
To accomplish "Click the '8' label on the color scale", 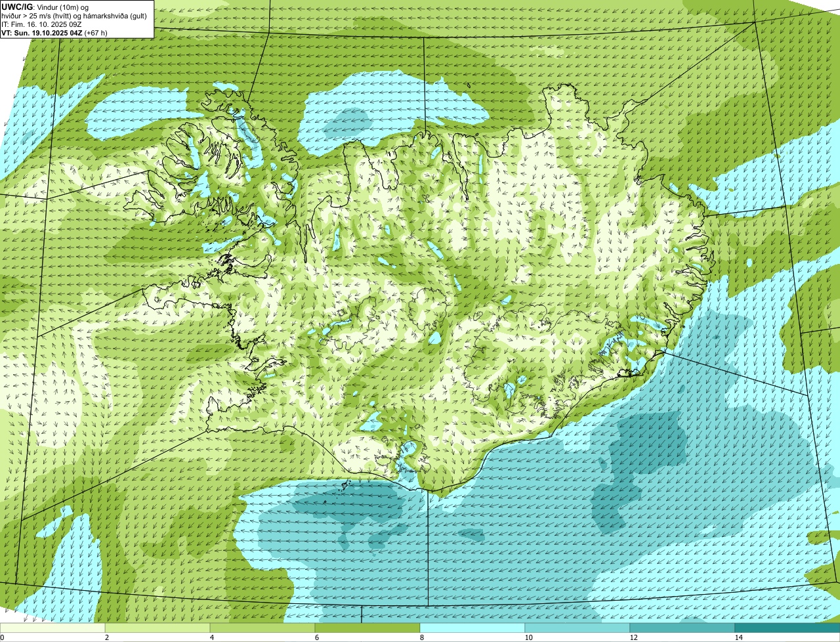I will tap(421, 637).
